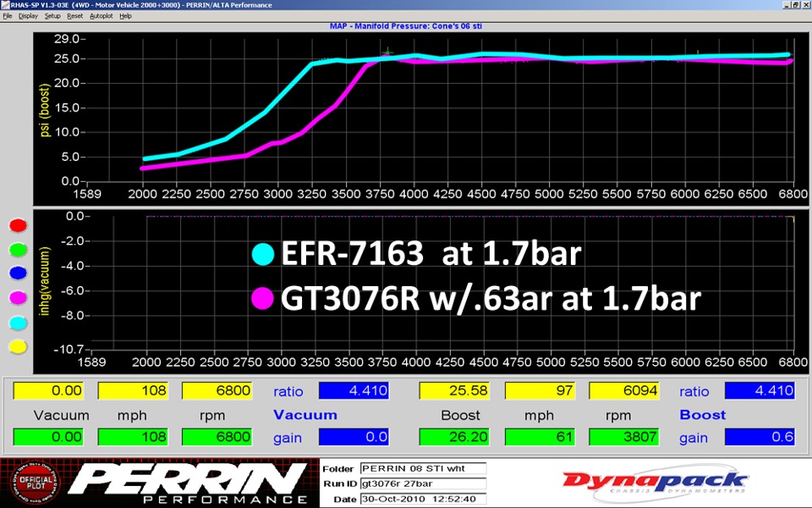Screen dimensions: 812x508
Task: Click the GT3076R w/.63ar legend text
Action: click(491, 299)
